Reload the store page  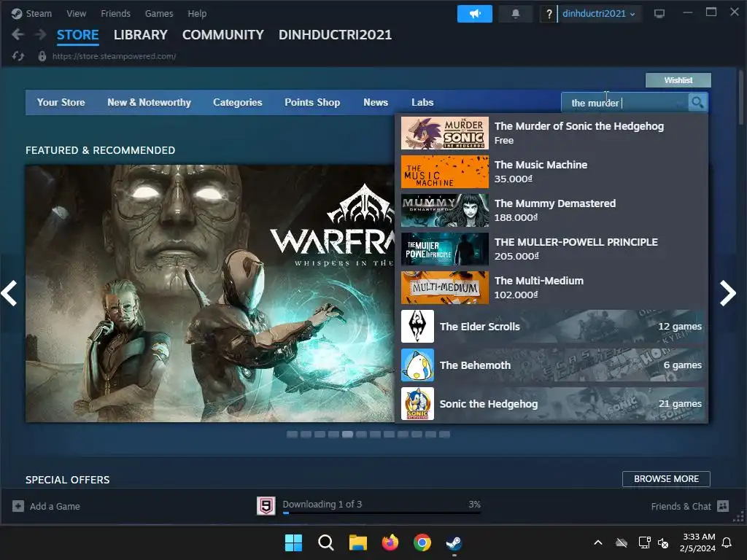coord(18,56)
